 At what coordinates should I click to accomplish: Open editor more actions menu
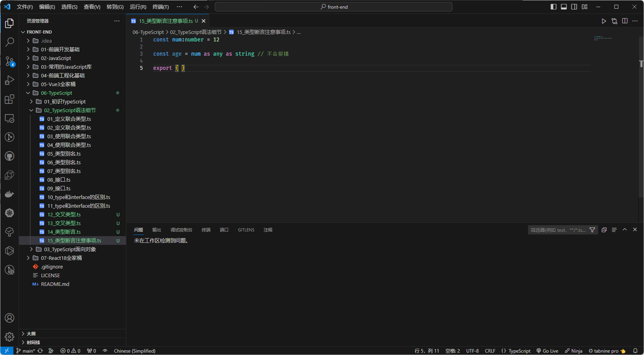coord(635,21)
